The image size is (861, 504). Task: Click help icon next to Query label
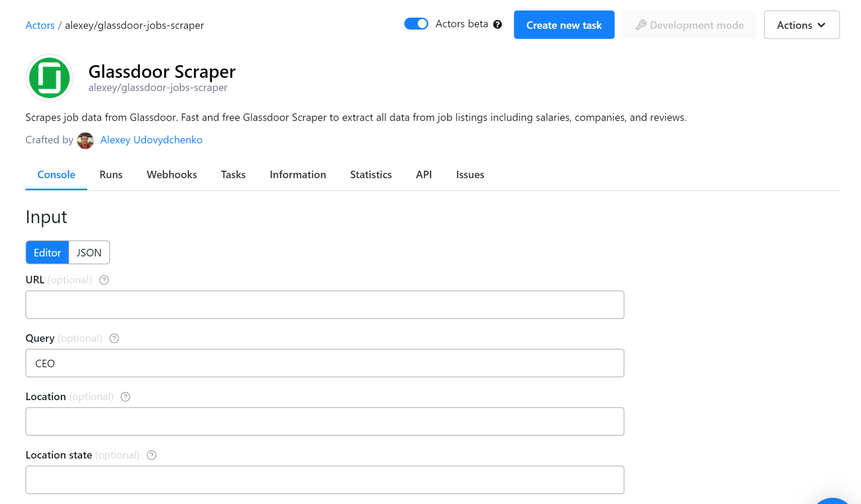(114, 338)
